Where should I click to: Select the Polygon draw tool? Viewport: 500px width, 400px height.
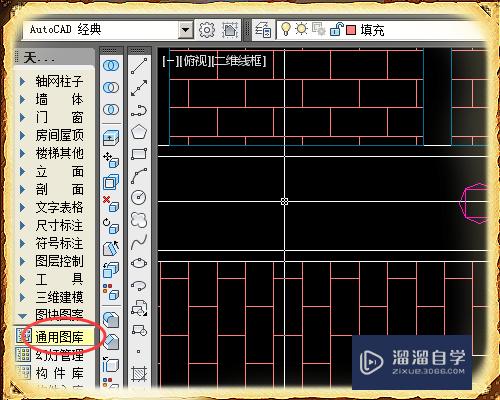(x=139, y=132)
